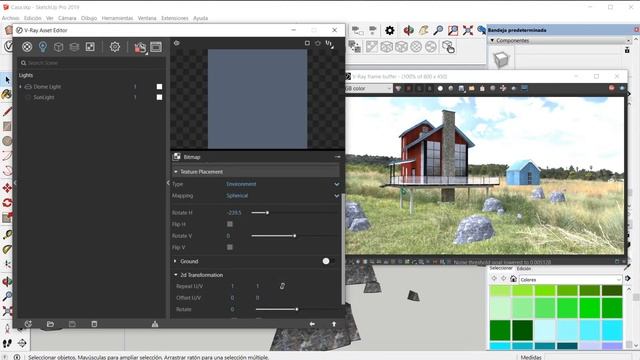The height and width of the screenshot is (360, 640).
Task: Select the Tape Measure tool in left toolbar
Action: [x=7, y=234]
